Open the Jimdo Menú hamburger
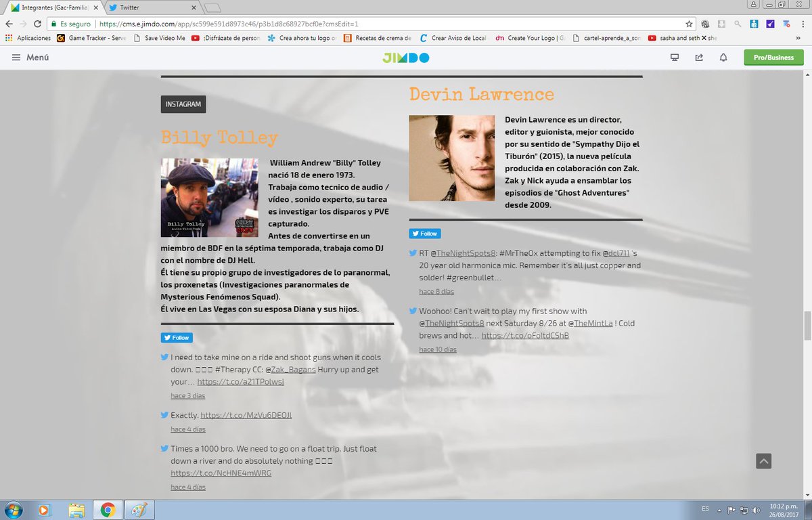 [x=30, y=58]
